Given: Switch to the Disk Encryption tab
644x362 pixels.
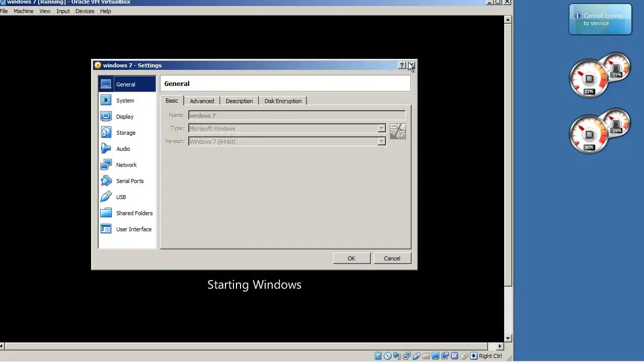Looking at the screenshot, I should (x=283, y=101).
